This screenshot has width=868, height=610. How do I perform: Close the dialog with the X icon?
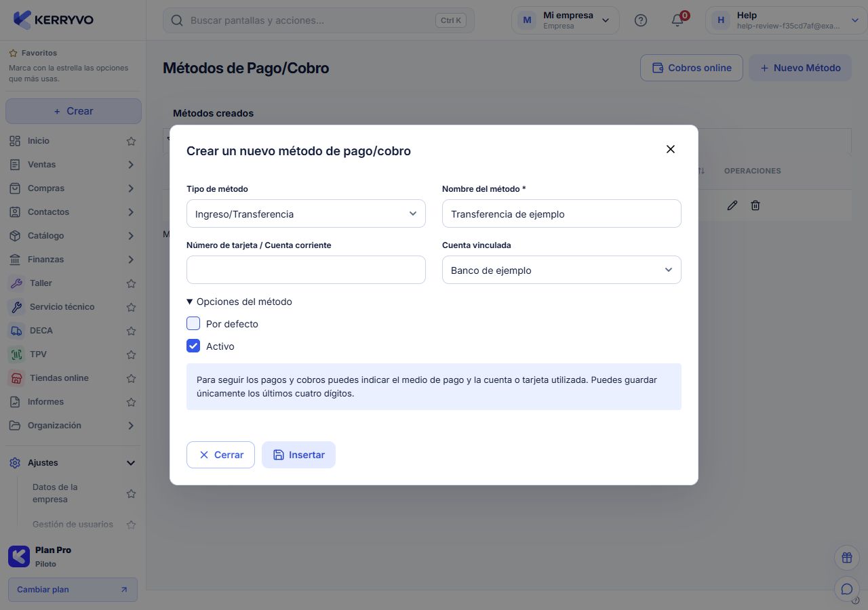(x=671, y=149)
